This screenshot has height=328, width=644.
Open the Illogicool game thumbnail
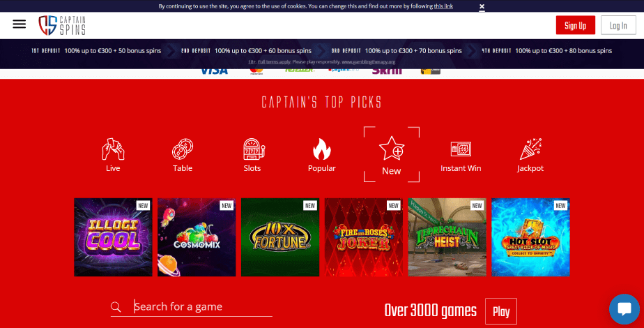pos(113,237)
